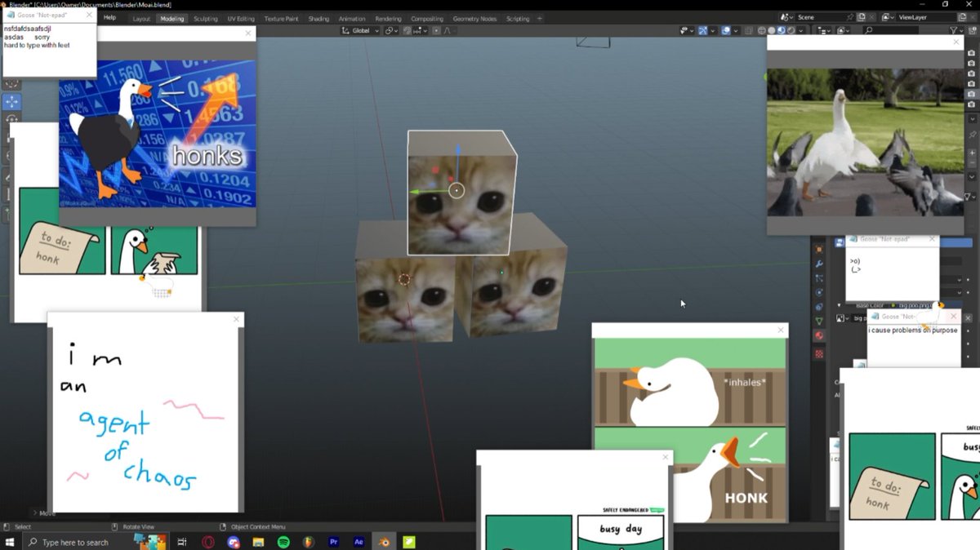Open After Effects from the taskbar
Screen dimensions: 980x550
359,542
